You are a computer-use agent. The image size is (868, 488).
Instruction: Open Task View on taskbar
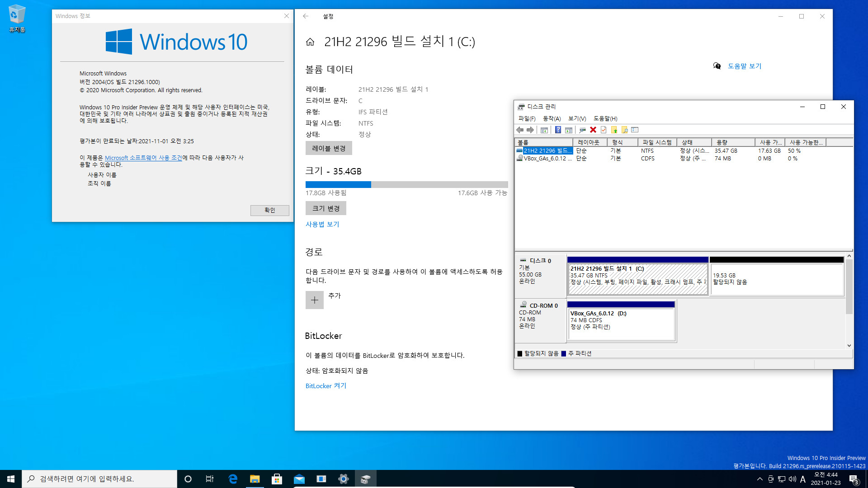click(x=210, y=479)
